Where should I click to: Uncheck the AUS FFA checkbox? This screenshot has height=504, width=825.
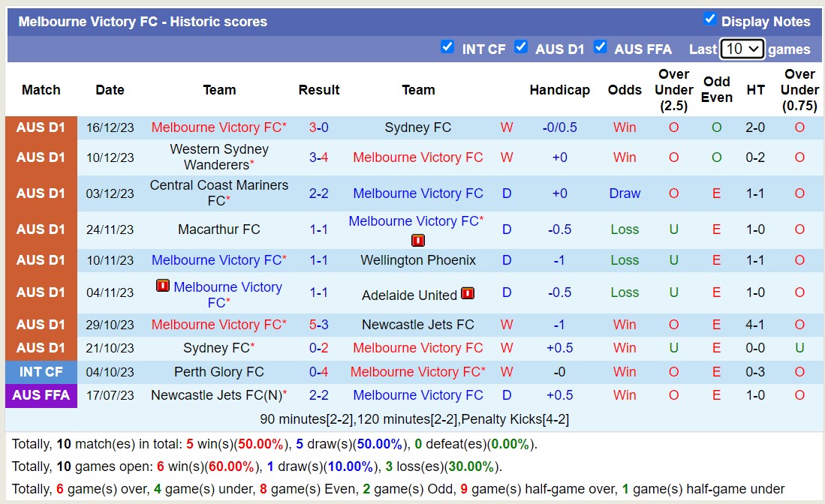601,46
